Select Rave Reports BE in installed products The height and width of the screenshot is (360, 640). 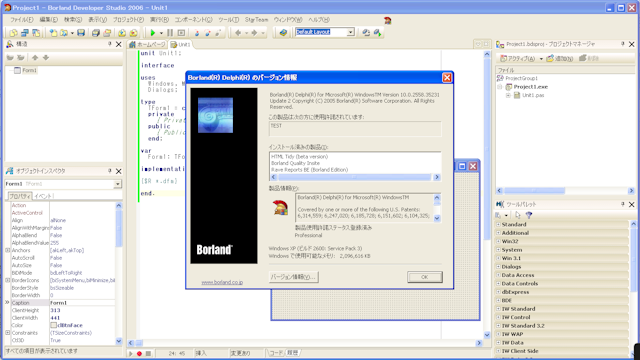[309, 170]
